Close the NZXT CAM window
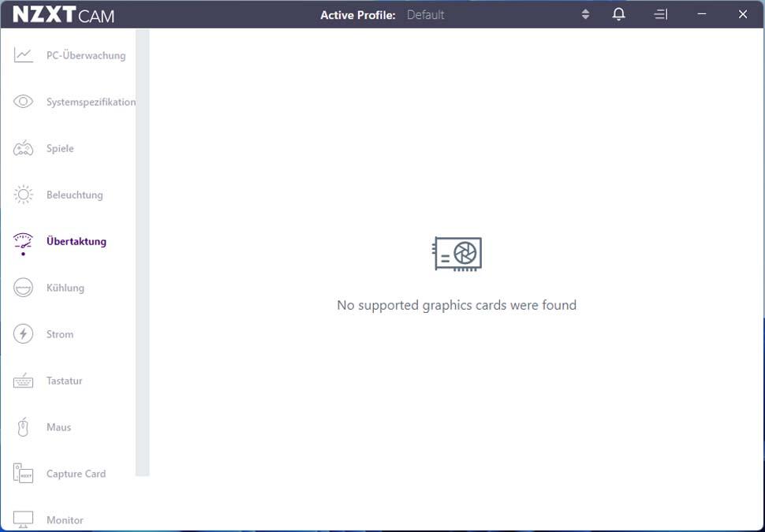The height and width of the screenshot is (532, 765). [743, 14]
